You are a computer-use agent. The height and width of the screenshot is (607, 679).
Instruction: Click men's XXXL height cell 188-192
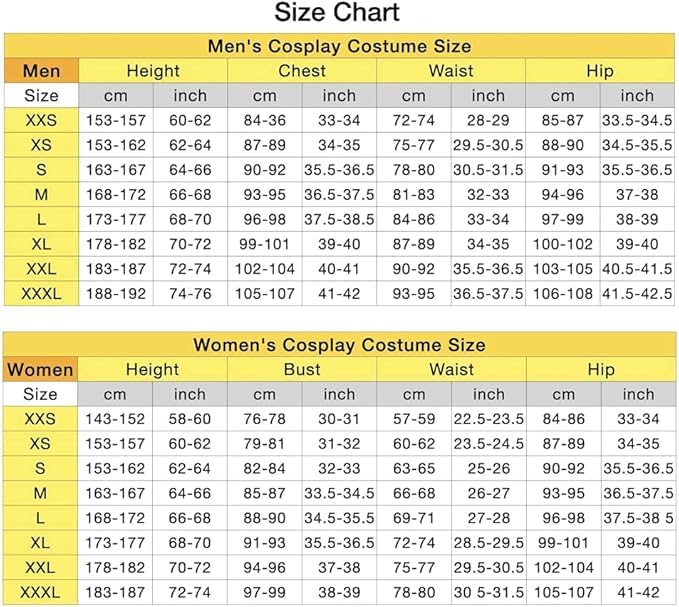(x=116, y=294)
